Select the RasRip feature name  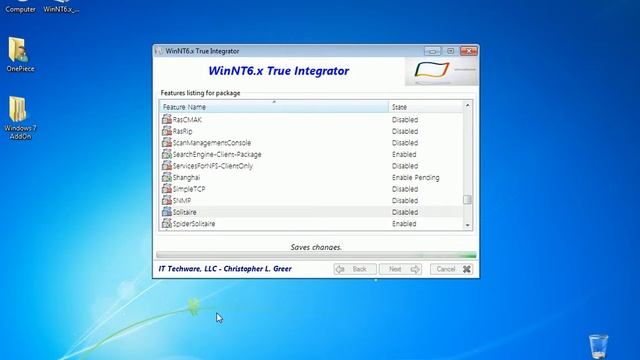(182, 131)
